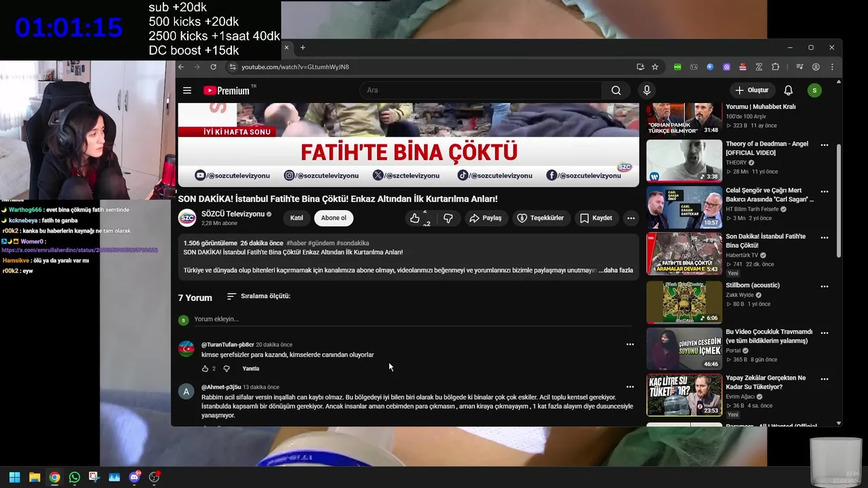Open Chrome extensions puzzle menu

(x=775, y=66)
